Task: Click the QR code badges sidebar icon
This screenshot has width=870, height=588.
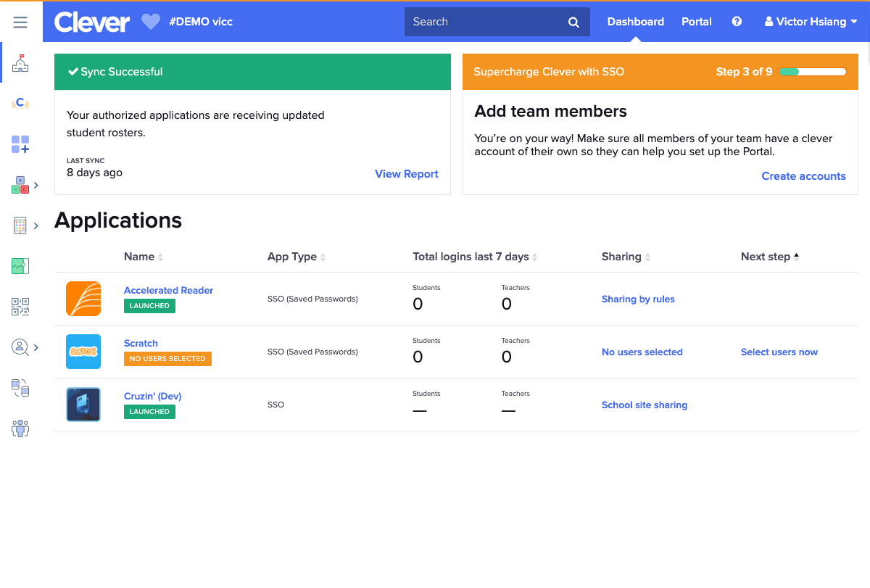Action: [20, 307]
